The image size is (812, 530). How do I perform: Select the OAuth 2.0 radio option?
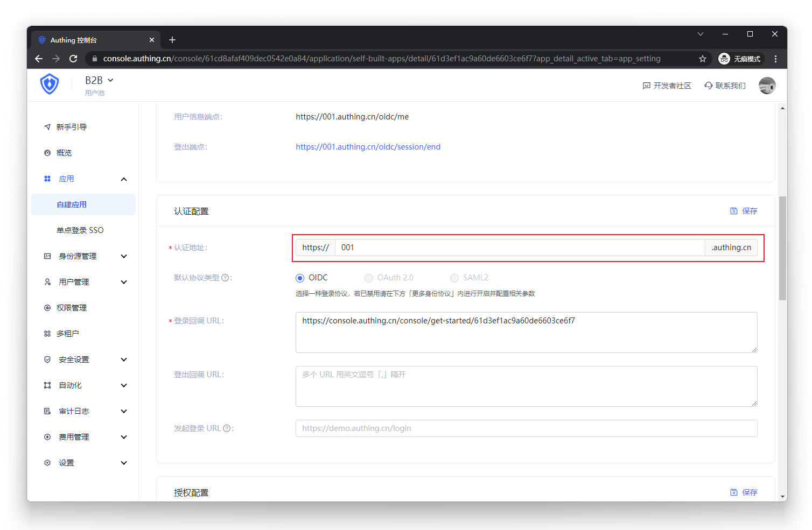(x=369, y=278)
